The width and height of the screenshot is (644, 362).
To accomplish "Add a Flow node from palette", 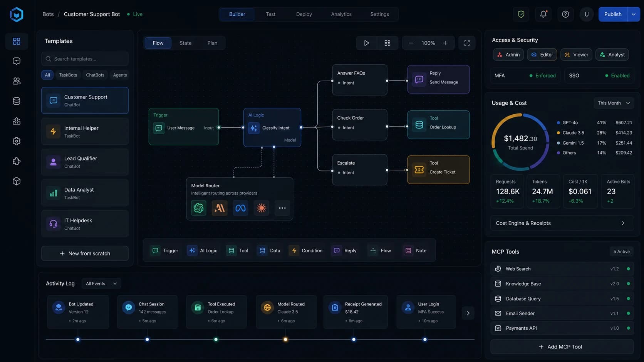I will point(379,250).
